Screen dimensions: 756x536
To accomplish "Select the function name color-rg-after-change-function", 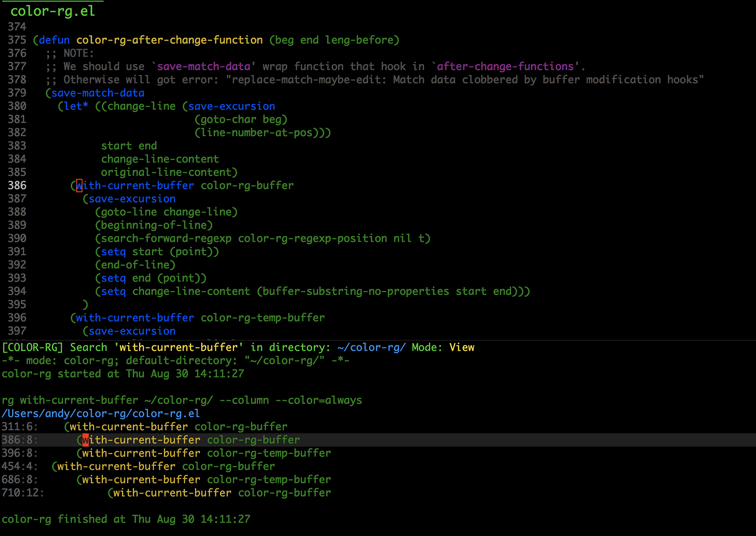I will click(169, 39).
